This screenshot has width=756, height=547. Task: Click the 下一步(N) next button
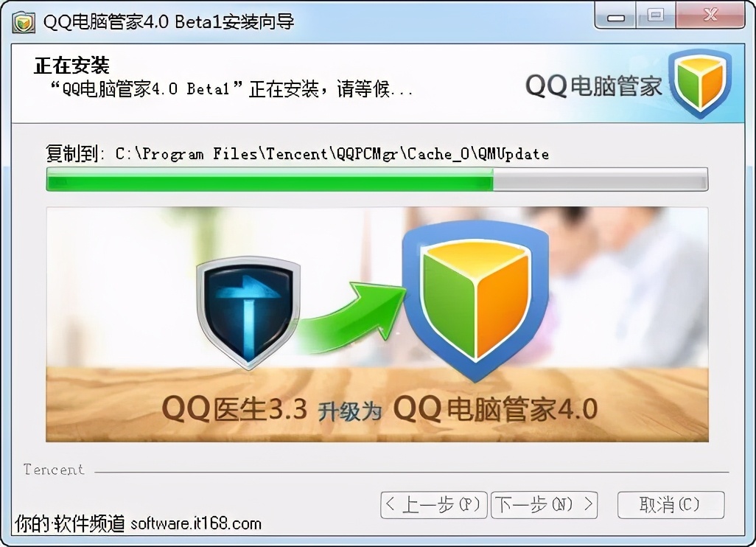[x=545, y=505]
